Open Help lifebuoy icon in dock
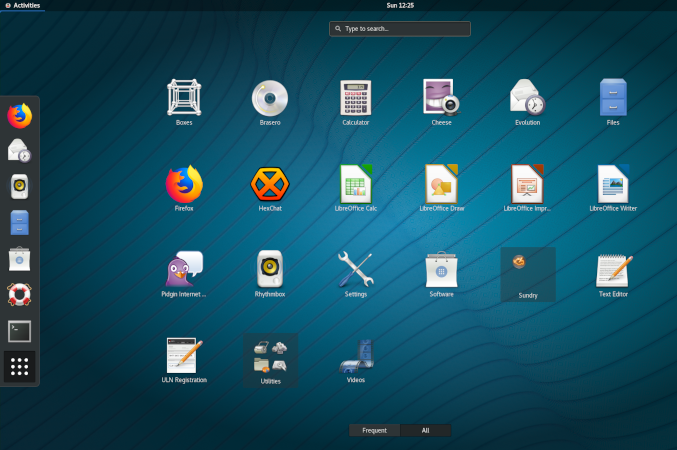 click(x=19, y=295)
